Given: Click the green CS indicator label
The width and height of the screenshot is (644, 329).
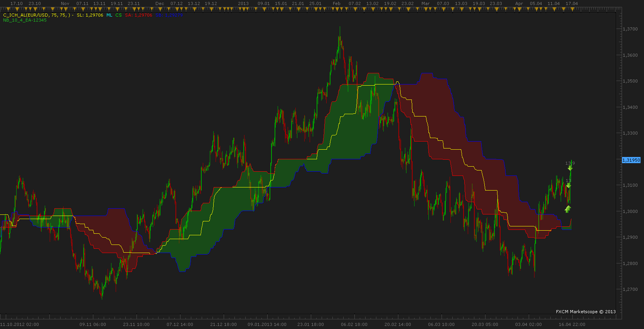Looking at the screenshot, I should pyautogui.click(x=118, y=15).
